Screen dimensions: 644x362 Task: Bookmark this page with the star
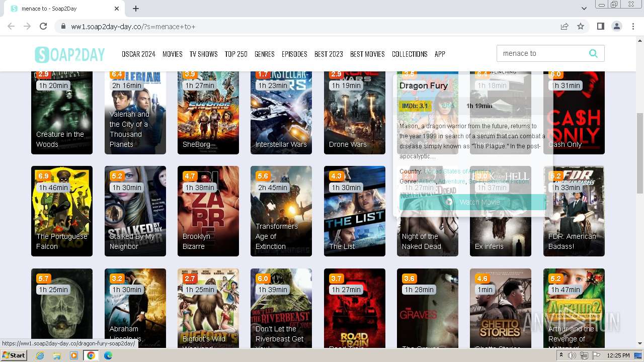[581, 26]
